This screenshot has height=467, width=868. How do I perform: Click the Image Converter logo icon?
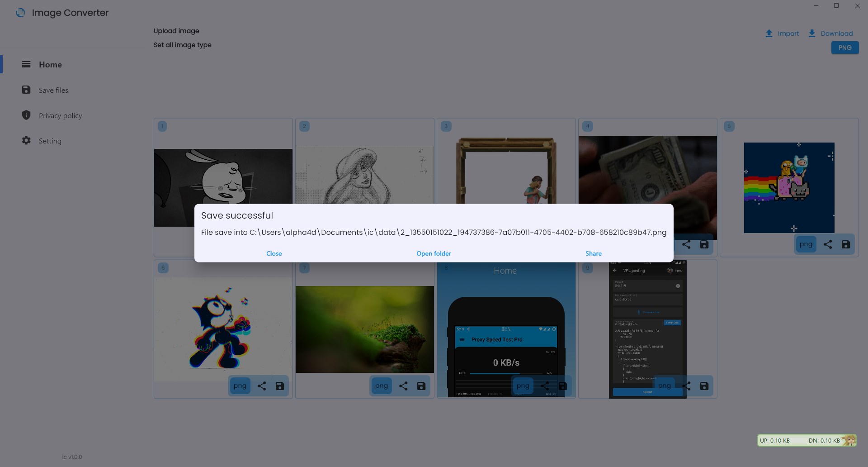click(21, 13)
